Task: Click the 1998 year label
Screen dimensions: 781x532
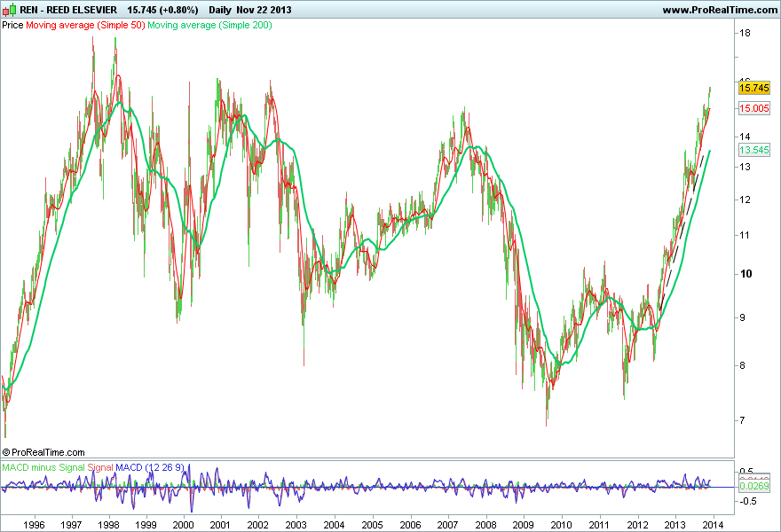Action: (108, 525)
